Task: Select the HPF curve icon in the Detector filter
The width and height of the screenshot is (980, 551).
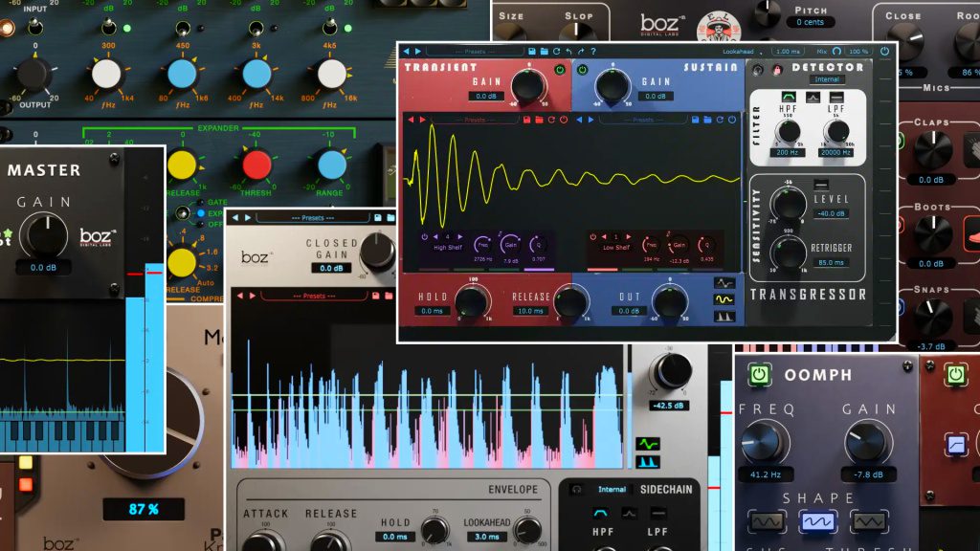Action: (789, 95)
